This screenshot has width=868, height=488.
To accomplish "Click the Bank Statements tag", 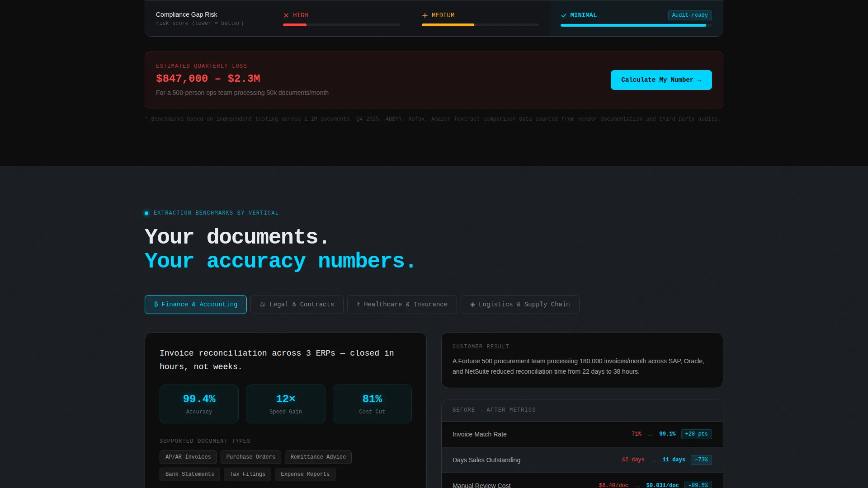I will point(190,474).
